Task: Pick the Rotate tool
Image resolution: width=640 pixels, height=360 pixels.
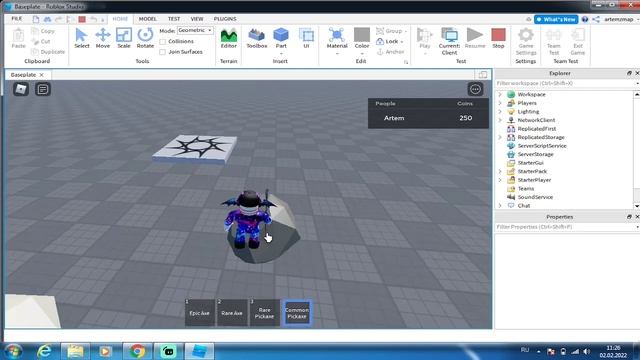Action: coord(145,38)
